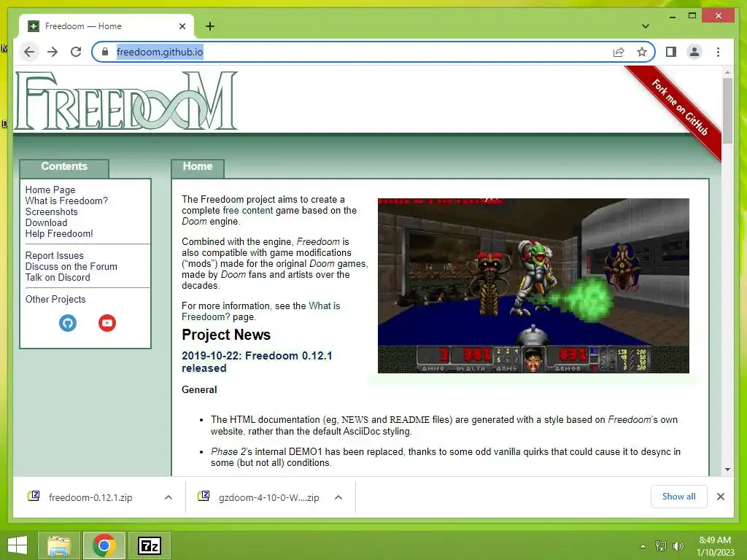The height and width of the screenshot is (560, 747).
Task: Go back using the browser back arrow
Action: click(29, 52)
